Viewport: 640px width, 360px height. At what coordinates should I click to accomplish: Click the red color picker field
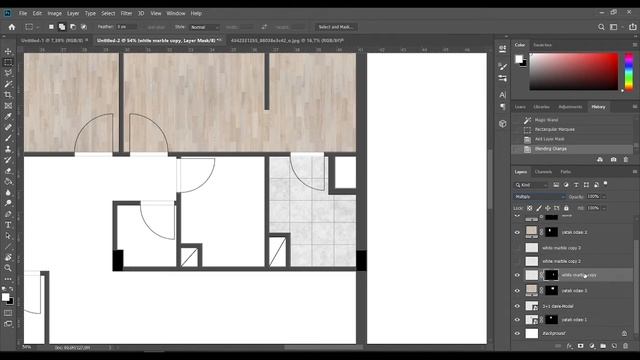[x=573, y=71]
